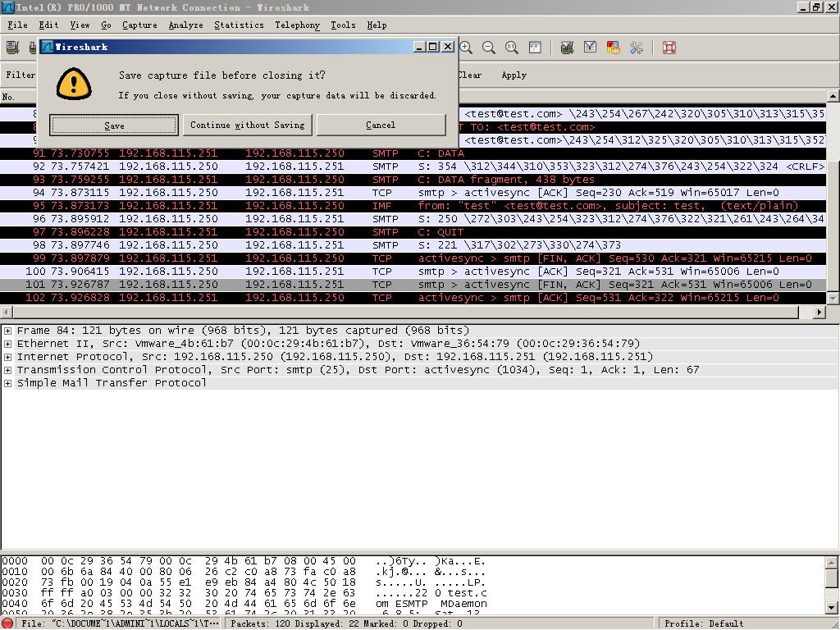
Task: Select packet 98 SMTP 'S: 221' row
Action: tap(413, 244)
